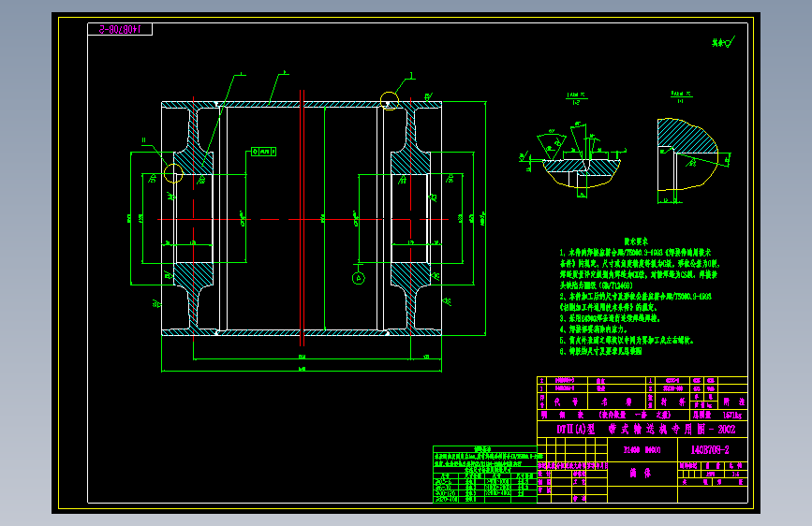Select the yellow detail circle I on top flange

390,101
